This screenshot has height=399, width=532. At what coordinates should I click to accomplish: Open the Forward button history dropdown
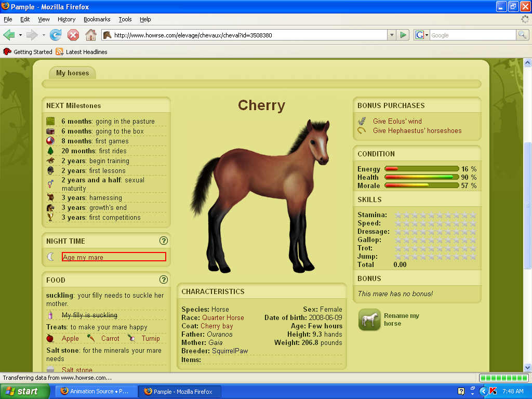(44, 35)
